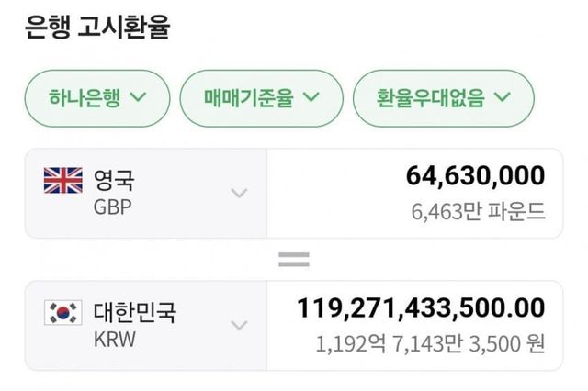Click the down arrow inside 환율우대없음 pill
The width and height of the screenshot is (588, 391).
click(x=502, y=95)
